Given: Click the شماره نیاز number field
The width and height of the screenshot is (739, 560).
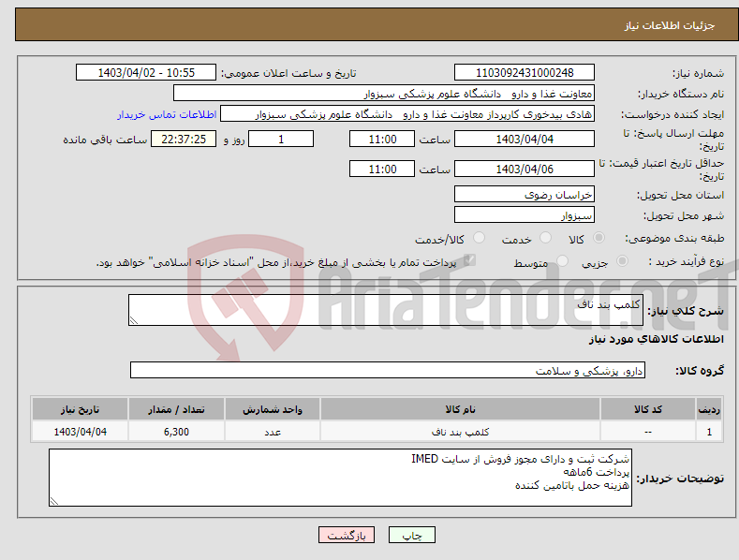Looking at the screenshot, I should (x=525, y=73).
